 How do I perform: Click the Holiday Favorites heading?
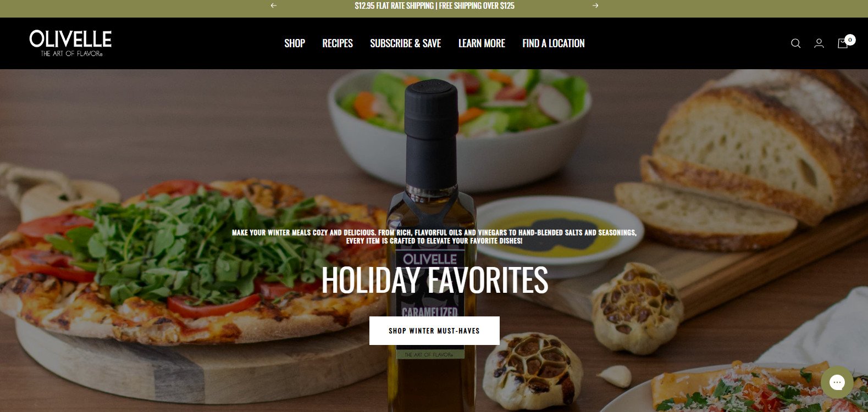tap(434, 280)
